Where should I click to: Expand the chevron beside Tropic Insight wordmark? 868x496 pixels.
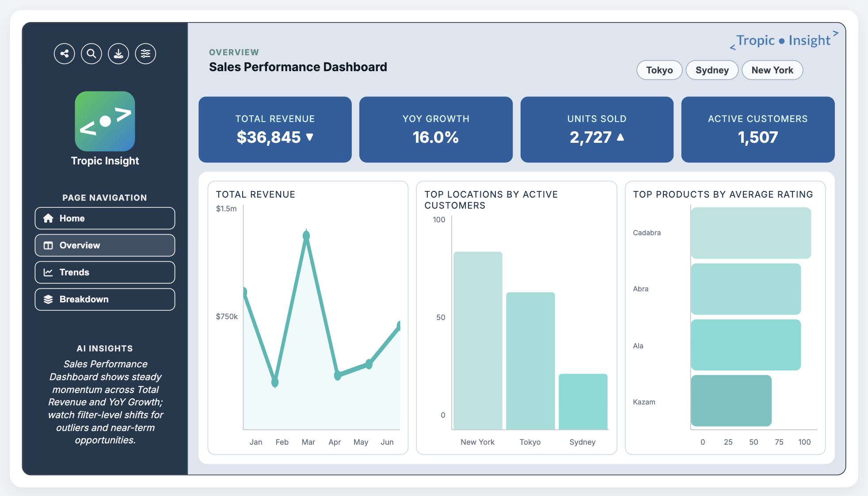point(835,33)
